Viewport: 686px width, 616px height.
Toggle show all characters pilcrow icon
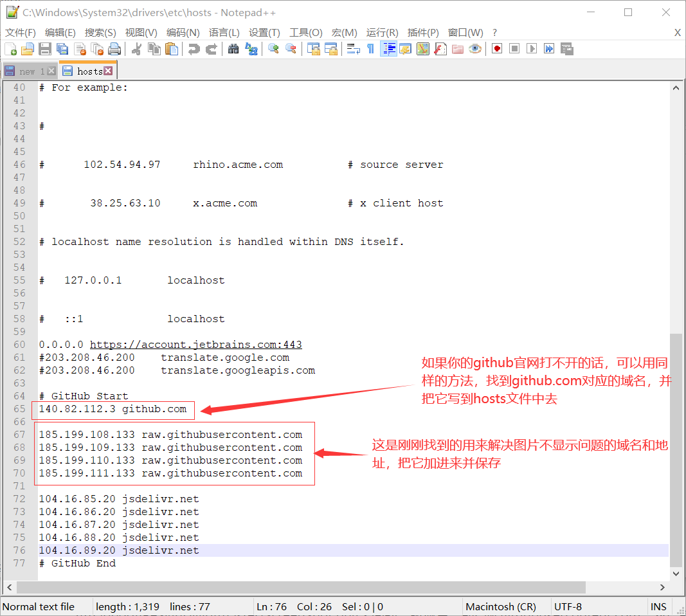tap(370, 49)
